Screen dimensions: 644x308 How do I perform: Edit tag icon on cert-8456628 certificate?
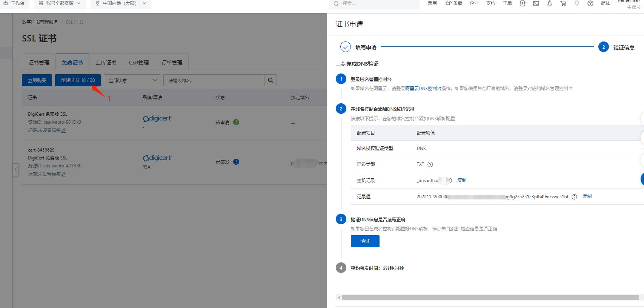63,174
